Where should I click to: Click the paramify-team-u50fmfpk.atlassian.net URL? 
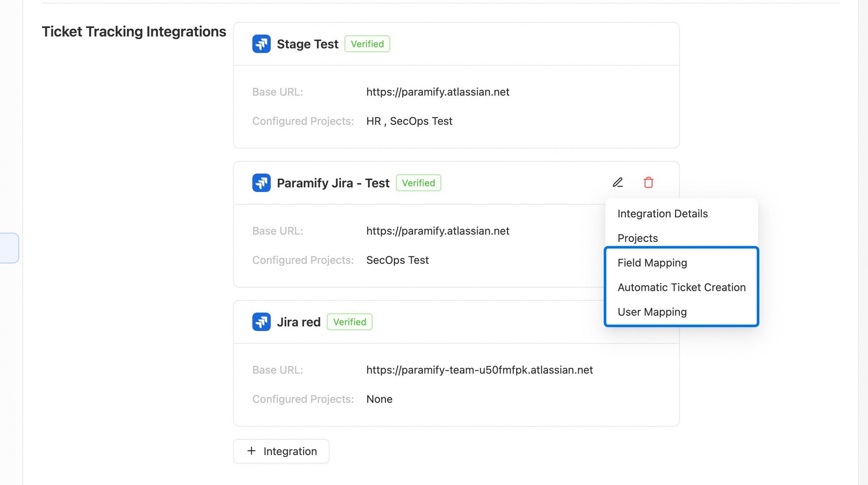pyautogui.click(x=480, y=370)
